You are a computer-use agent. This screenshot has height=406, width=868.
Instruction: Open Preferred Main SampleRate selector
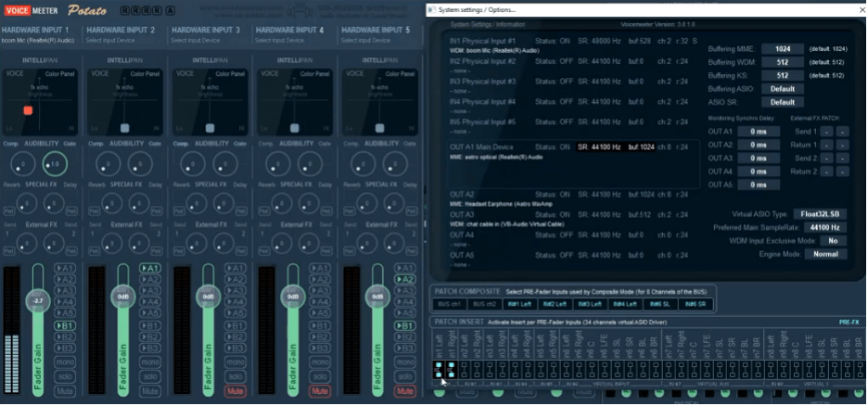[x=824, y=227]
